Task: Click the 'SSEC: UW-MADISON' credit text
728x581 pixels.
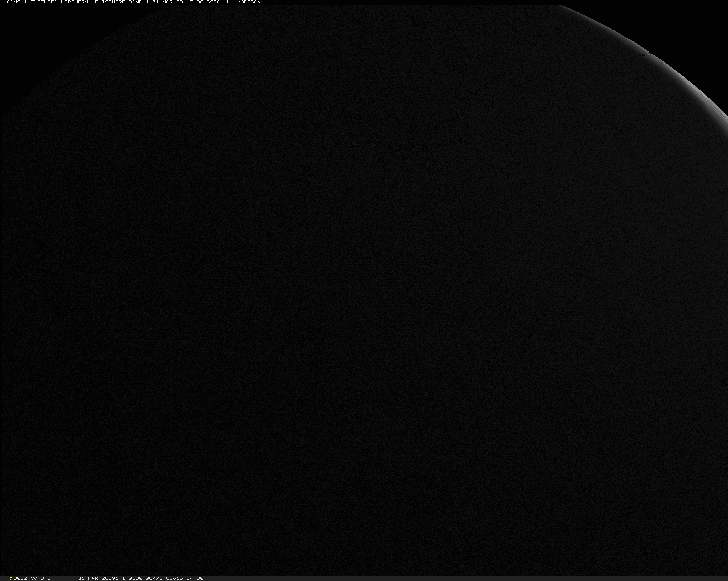Action: tap(234, 2)
